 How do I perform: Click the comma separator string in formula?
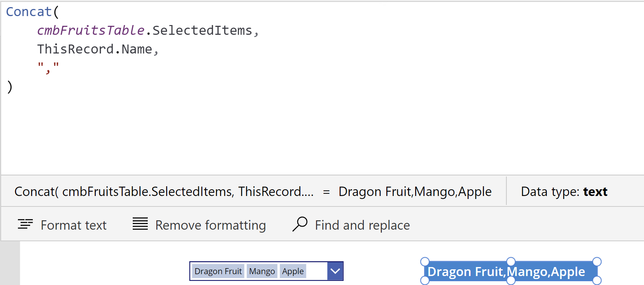48,67
